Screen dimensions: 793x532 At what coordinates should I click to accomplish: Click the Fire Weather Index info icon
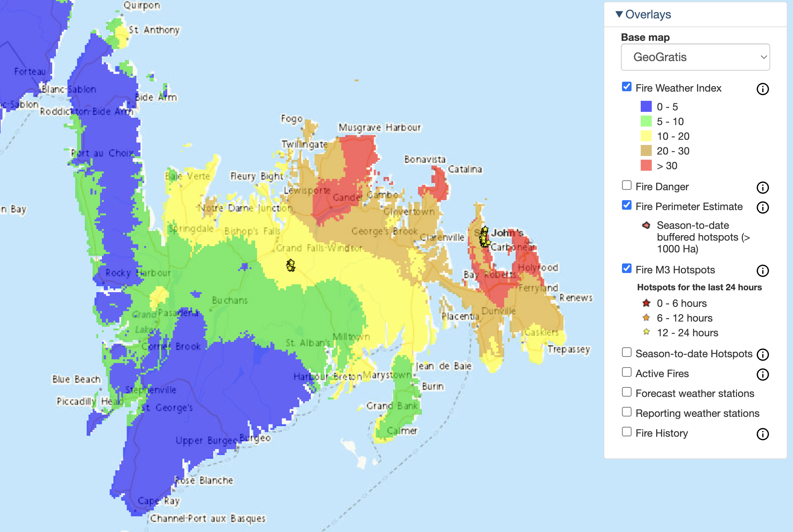(x=762, y=89)
